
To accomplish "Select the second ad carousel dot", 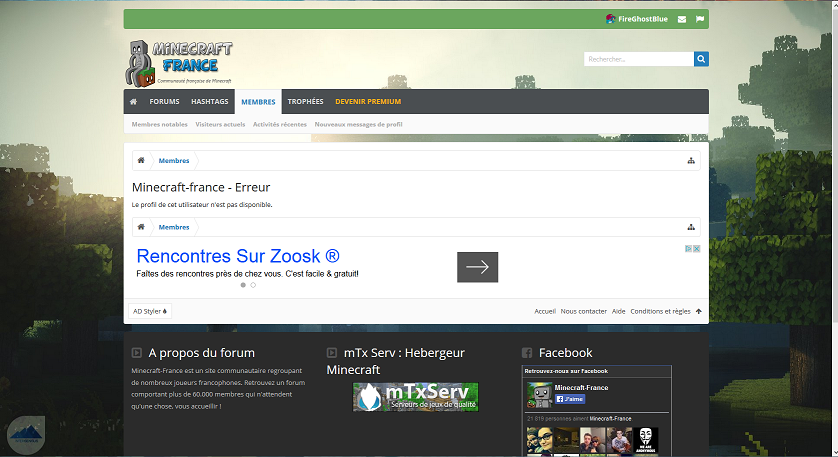I will click(253, 285).
